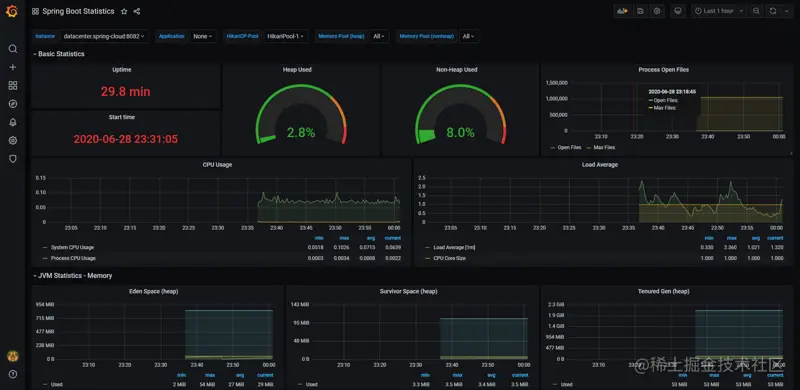Open the Heap Used panel title menu

pyautogui.click(x=297, y=69)
